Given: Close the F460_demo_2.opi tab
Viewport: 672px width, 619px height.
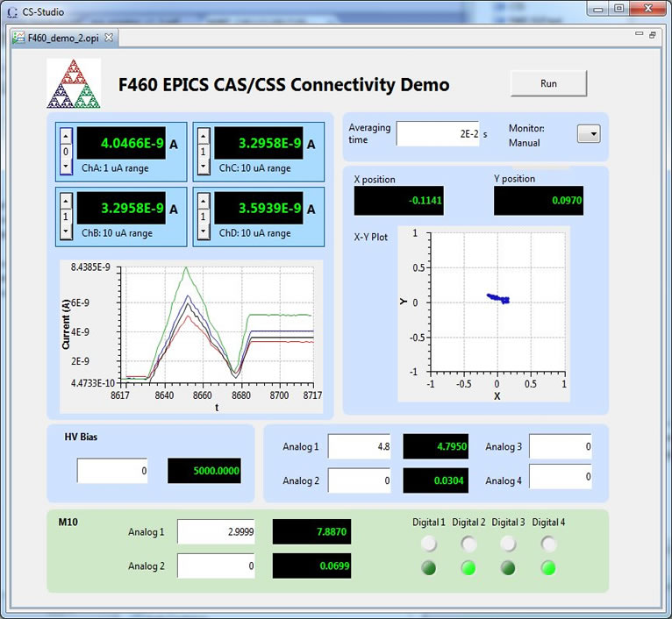Looking at the screenshot, I should [x=109, y=38].
